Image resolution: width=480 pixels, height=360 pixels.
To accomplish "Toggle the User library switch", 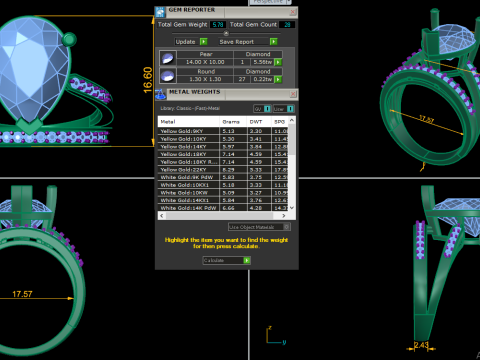I will 290,109.
